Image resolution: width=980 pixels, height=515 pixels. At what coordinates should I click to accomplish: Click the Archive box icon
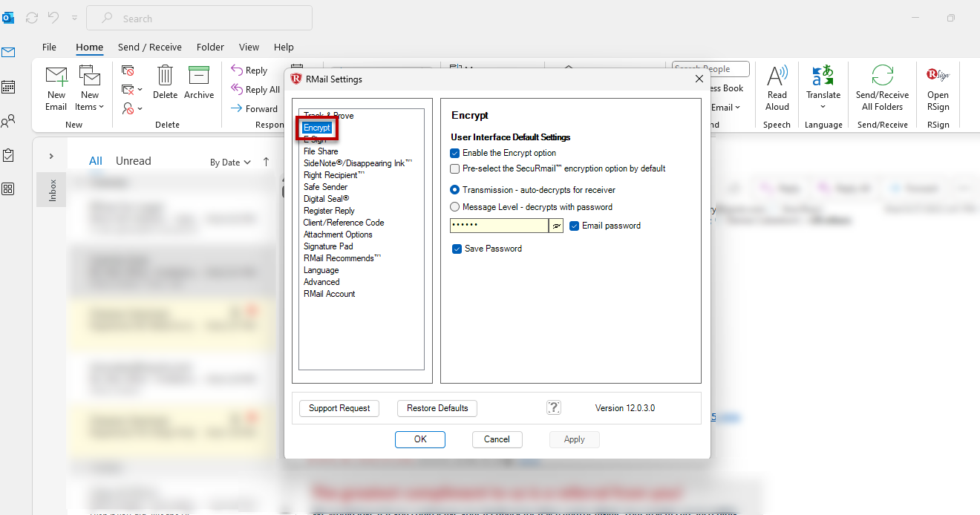(199, 76)
